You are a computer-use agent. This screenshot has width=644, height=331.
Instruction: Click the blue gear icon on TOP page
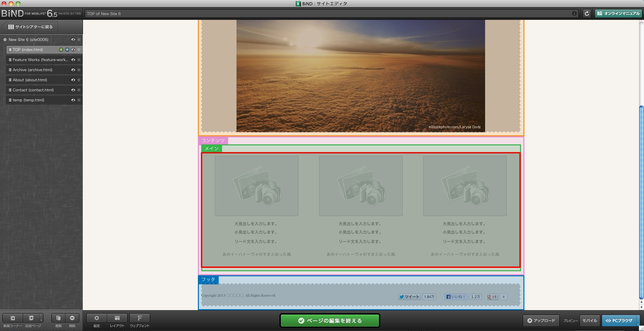[67, 50]
